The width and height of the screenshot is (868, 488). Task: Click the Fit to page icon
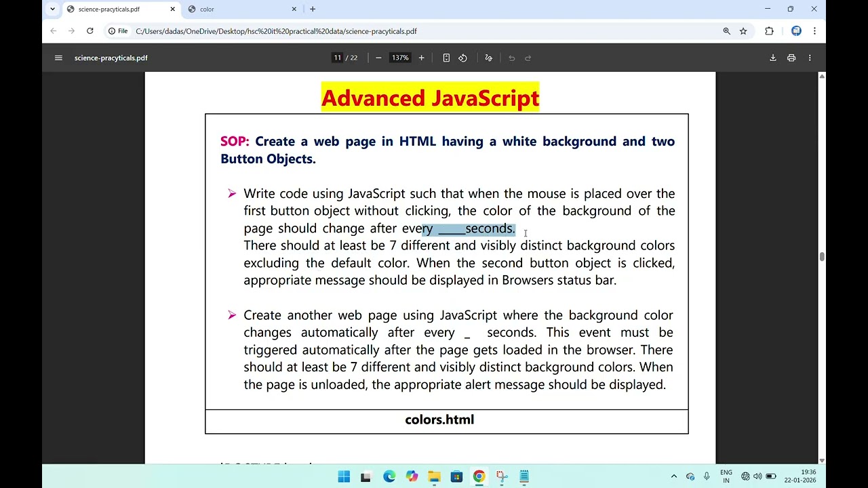446,58
